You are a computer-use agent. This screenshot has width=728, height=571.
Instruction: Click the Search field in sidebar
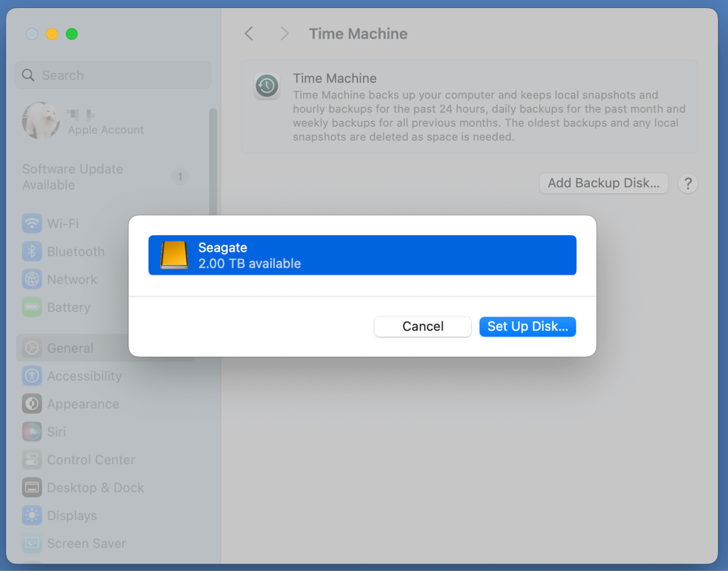113,75
